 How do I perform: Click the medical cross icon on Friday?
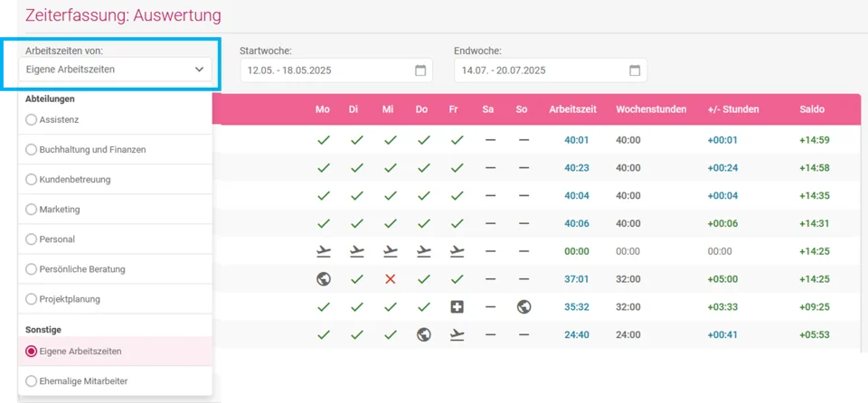pyautogui.click(x=457, y=306)
